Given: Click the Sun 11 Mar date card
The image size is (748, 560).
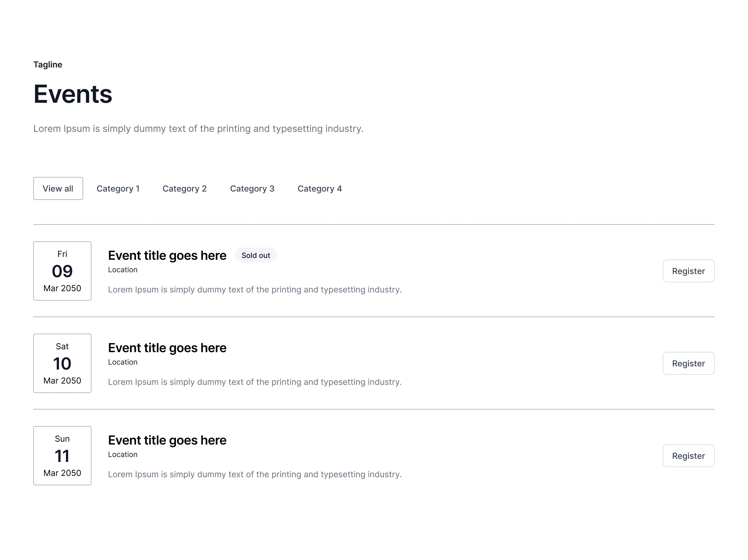Looking at the screenshot, I should (62, 456).
